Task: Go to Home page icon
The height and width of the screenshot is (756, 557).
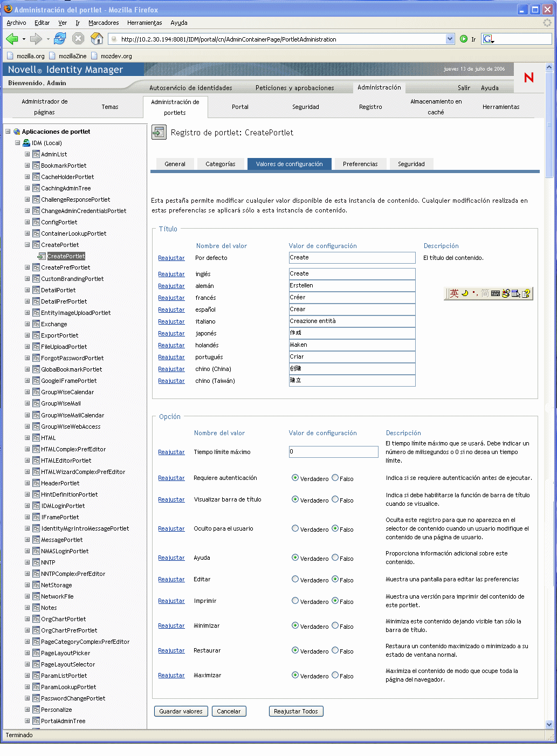Action: click(97, 39)
